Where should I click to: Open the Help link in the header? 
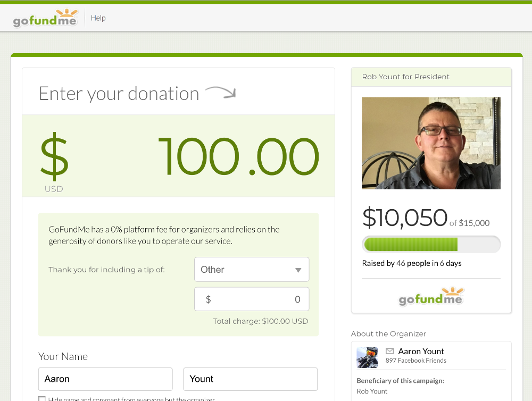[98, 18]
